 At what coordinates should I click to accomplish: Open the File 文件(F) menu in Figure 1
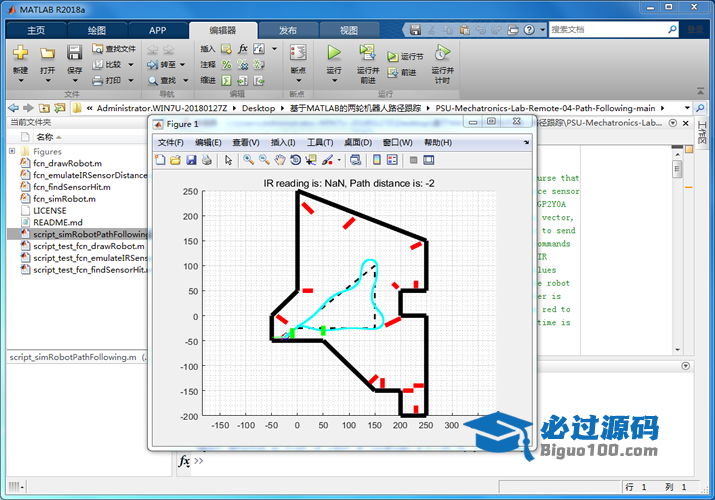tap(170, 143)
